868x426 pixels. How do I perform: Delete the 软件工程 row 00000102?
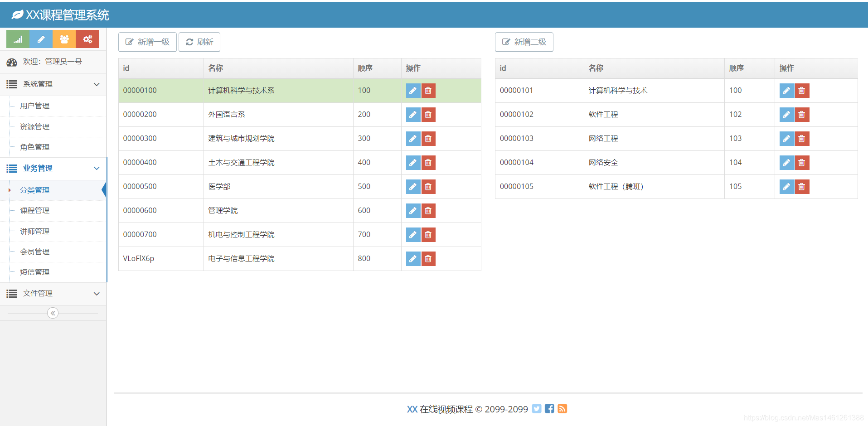tap(802, 115)
